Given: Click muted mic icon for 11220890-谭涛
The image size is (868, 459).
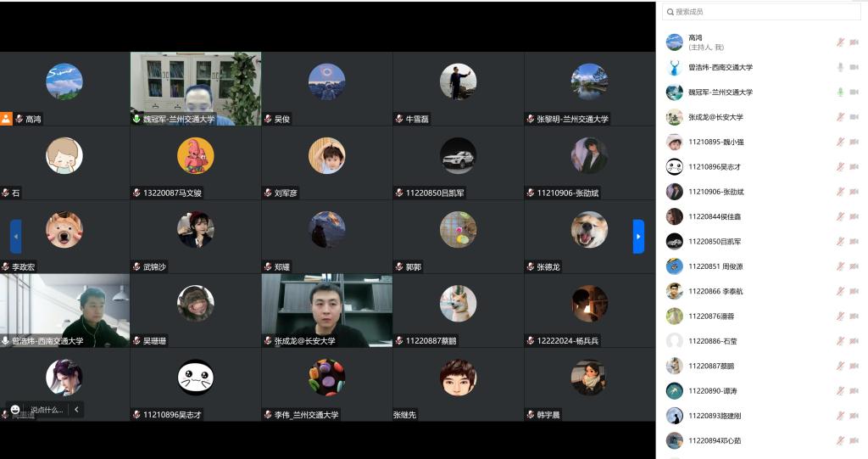Looking at the screenshot, I should [840, 391].
